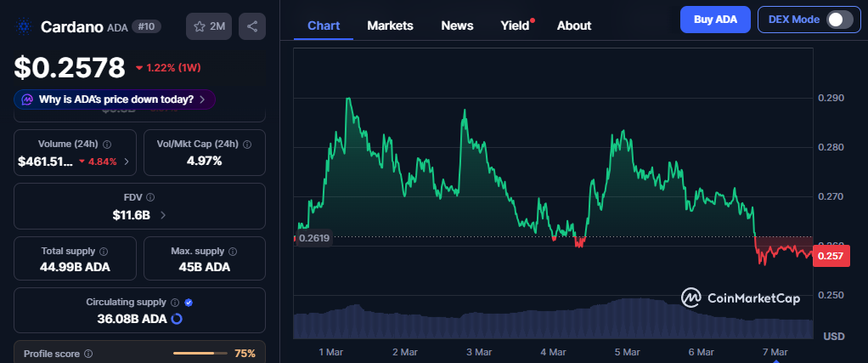Click the Max. supply info icon
Viewport: 868px width, 363px height.
click(233, 252)
